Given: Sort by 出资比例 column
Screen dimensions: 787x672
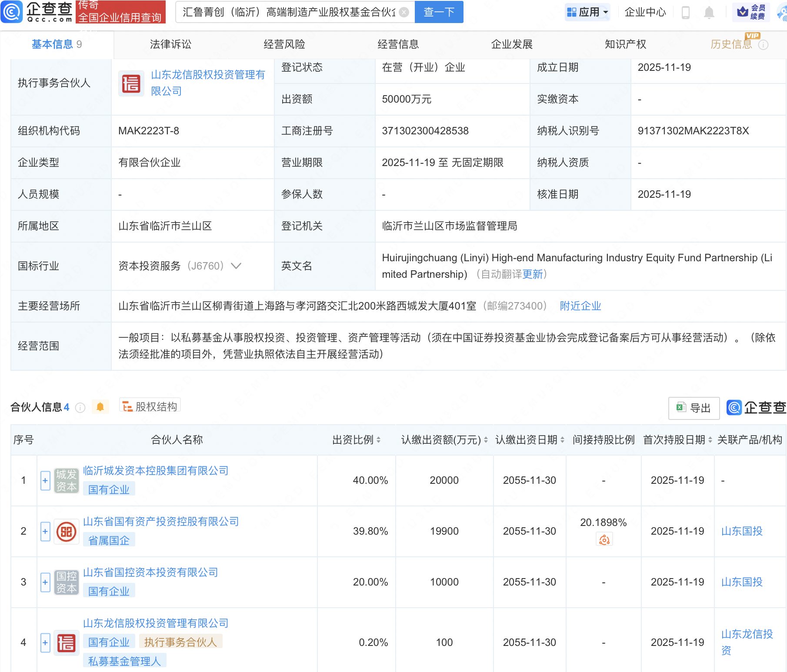Looking at the screenshot, I should point(378,440).
